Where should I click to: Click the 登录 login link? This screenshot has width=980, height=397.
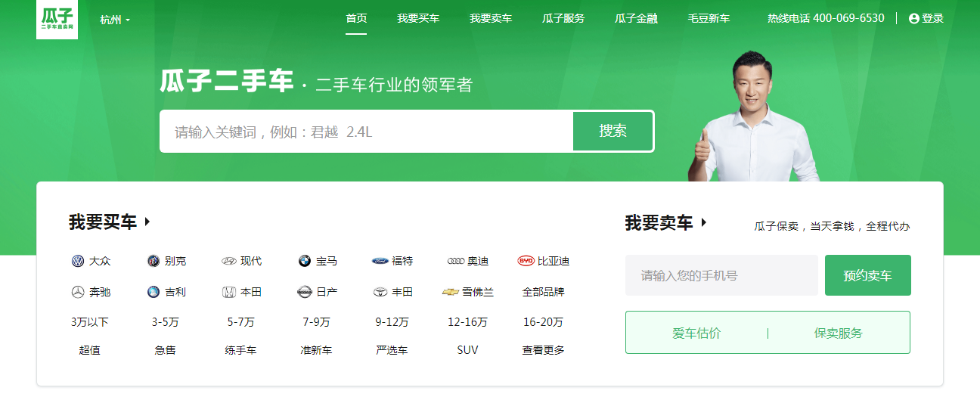932,18
